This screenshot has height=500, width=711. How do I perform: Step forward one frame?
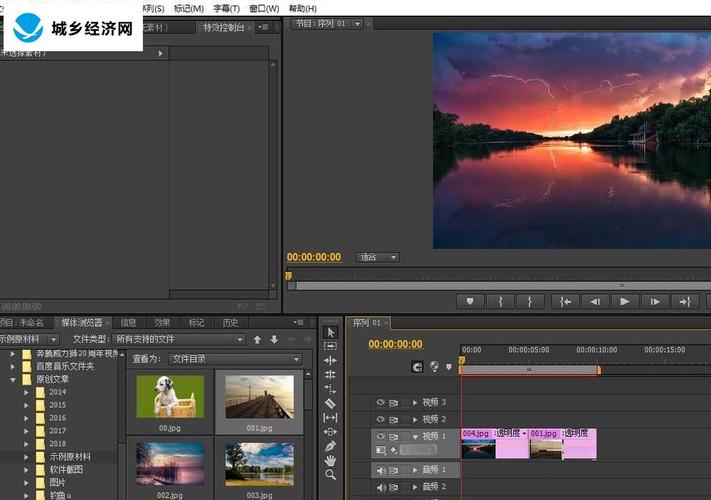point(655,301)
